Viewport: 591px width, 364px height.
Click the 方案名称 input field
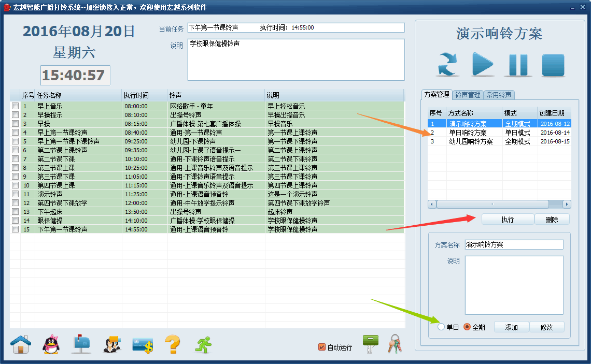[x=513, y=244]
